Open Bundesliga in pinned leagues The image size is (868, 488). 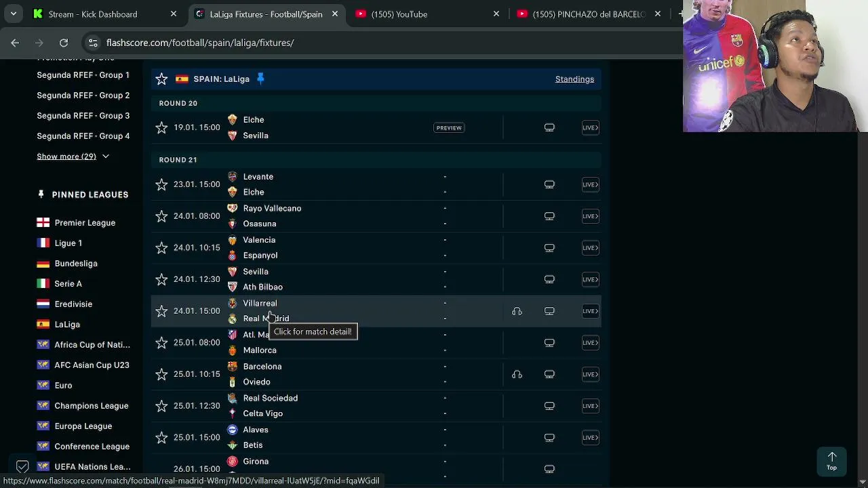point(76,264)
